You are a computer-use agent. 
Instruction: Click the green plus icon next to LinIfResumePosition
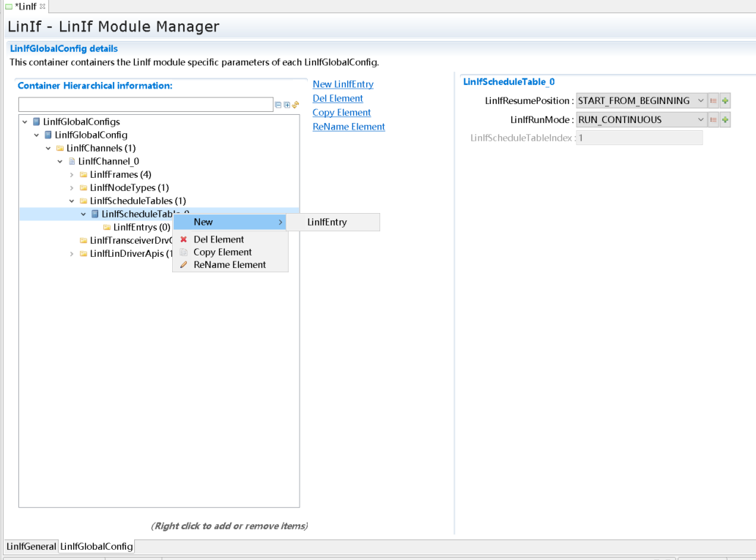(x=725, y=101)
